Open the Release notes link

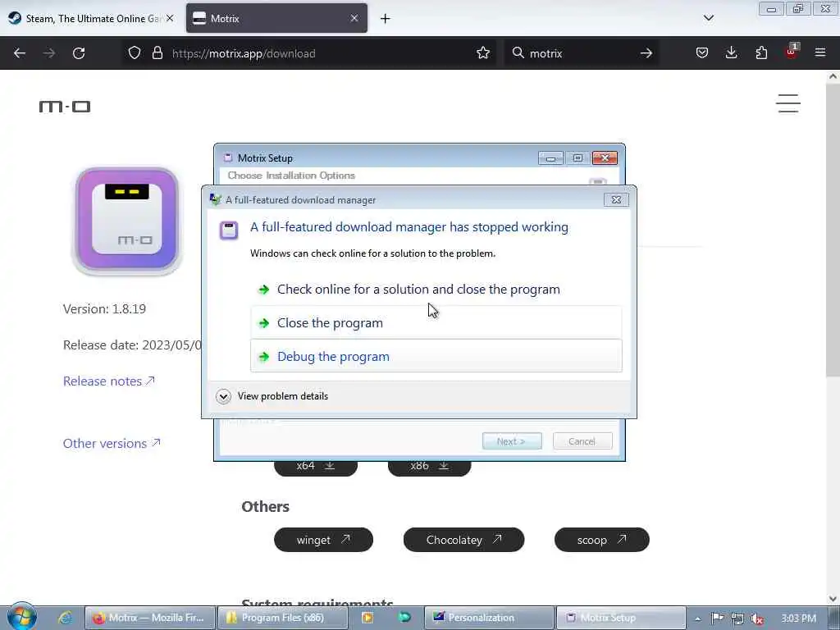coord(109,381)
